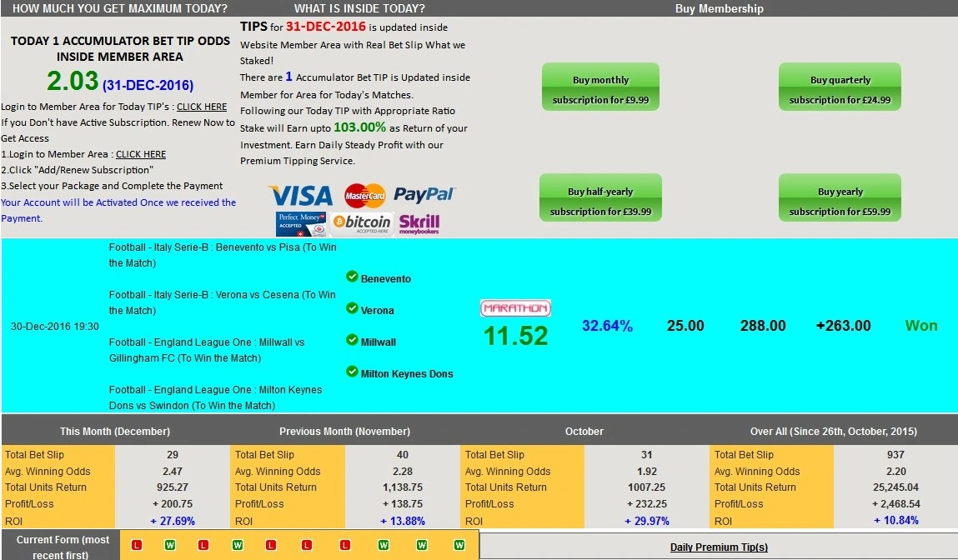The width and height of the screenshot is (958, 560).
Task: Select the PayPal payment logo
Action: pos(424,194)
